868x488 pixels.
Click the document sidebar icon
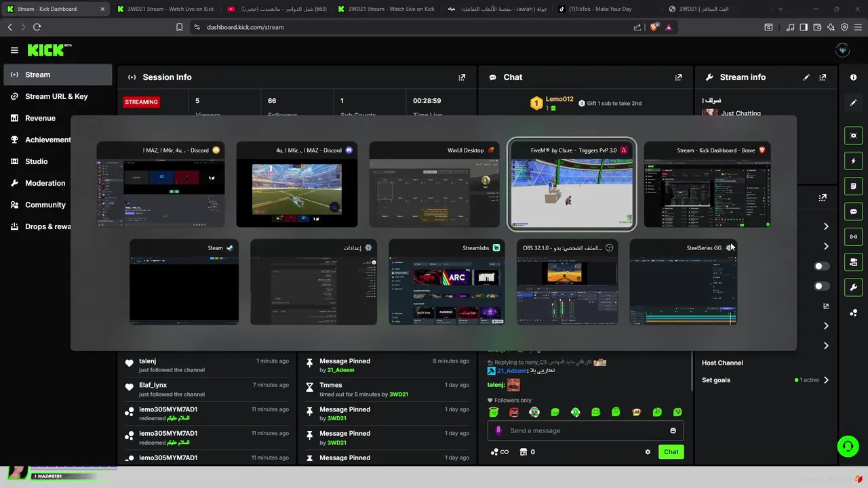853,186
